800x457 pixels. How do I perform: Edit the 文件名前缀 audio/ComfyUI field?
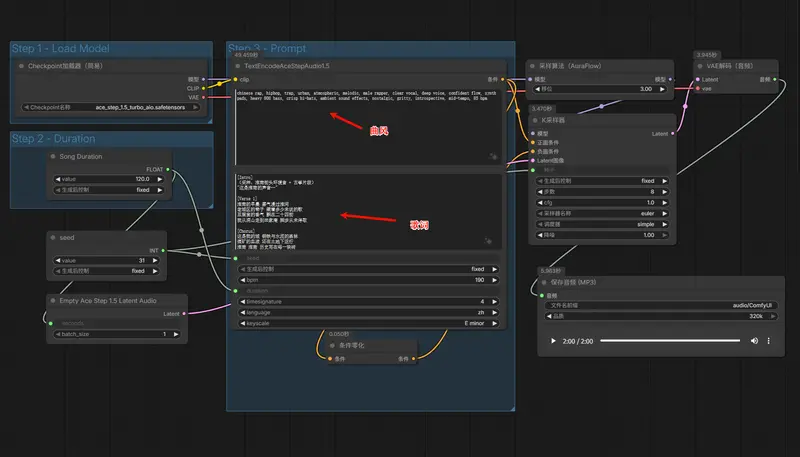tap(661, 305)
